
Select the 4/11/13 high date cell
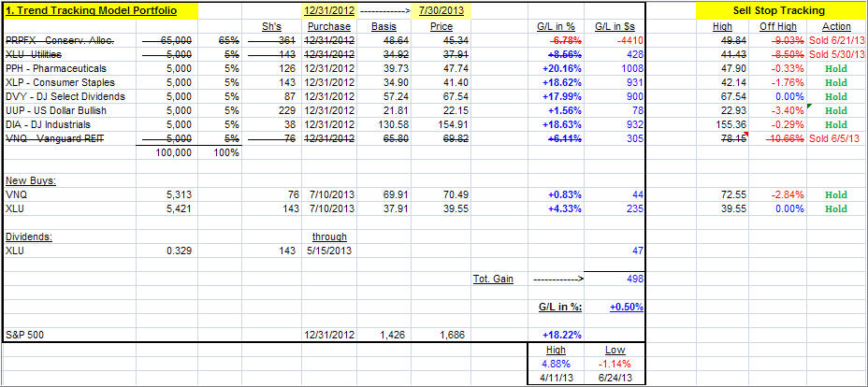coord(556,379)
